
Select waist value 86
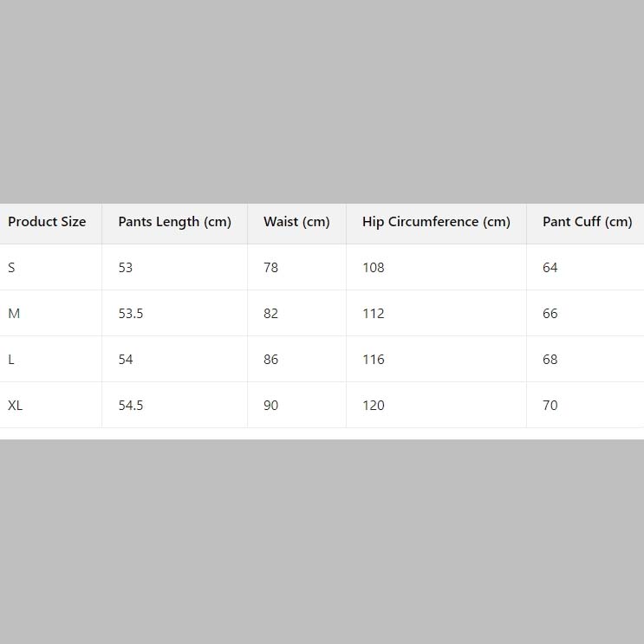click(270, 360)
